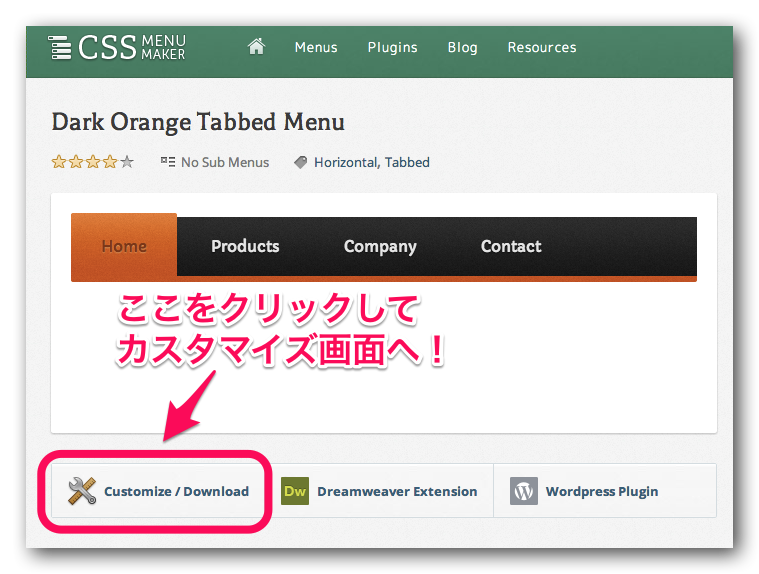
Task: Click the WordPress logo icon
Action: pyautogui.click(x=524, y=491)
